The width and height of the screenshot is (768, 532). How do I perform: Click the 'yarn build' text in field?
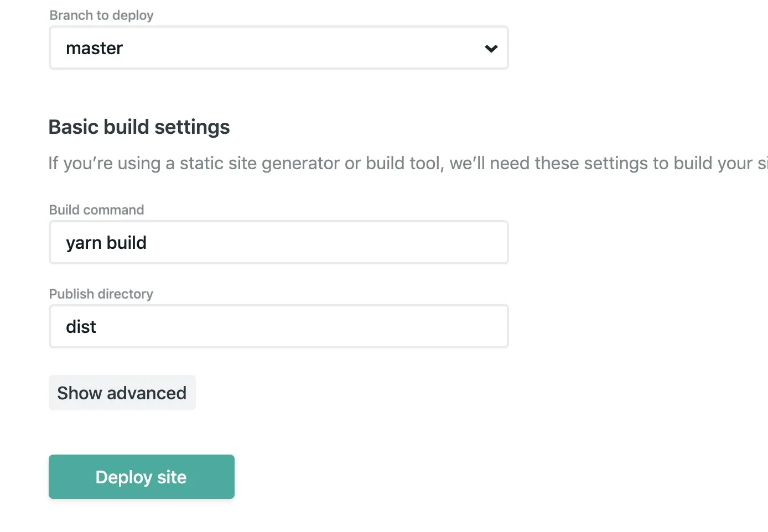pos(106,243)
